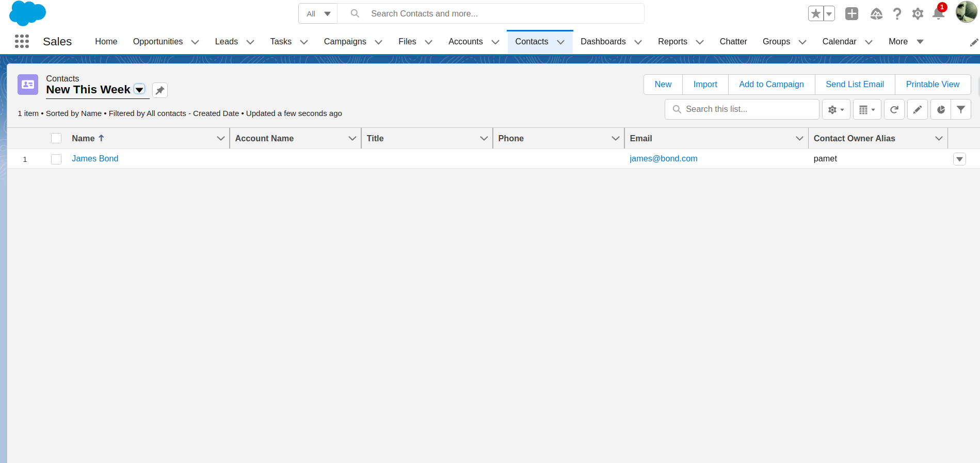
Task: Open the Chatter tab
Action: click(x=733, y=41)
